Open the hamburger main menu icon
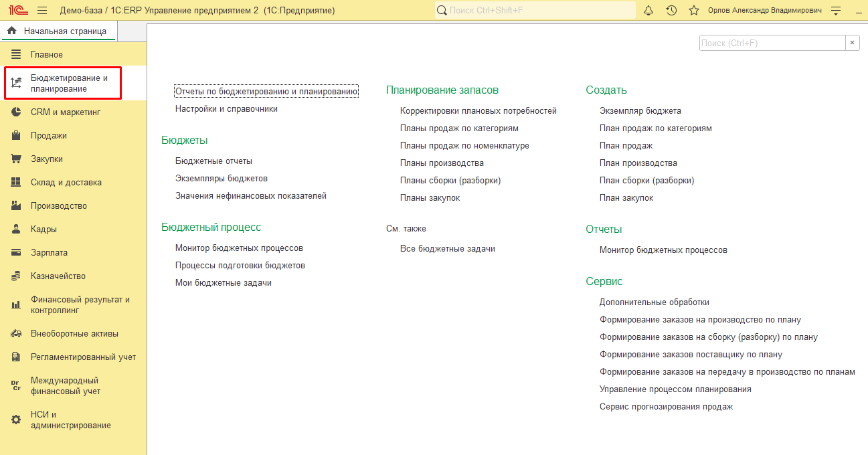Viewport: 868px width, 455px height. [x=42, y=11]
